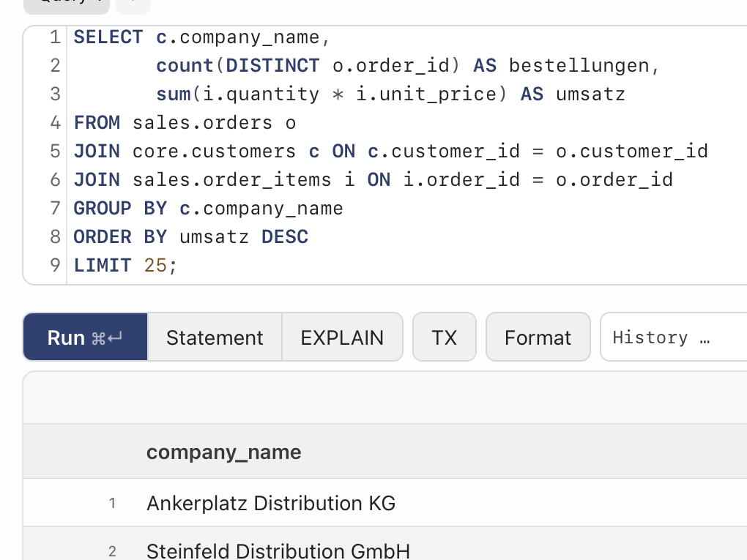The width and height of the screenshot is (747, 560).
Task: Click line number 5 in the gutter
Action: coord(55,151)
